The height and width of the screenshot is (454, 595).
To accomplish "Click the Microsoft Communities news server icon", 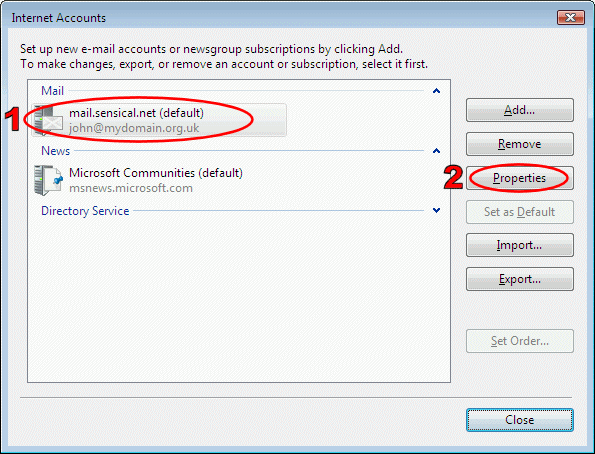I will [48, 180].
